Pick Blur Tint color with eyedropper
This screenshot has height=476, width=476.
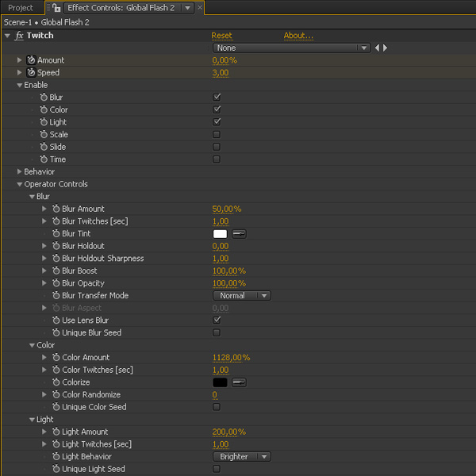pos(239,234)
